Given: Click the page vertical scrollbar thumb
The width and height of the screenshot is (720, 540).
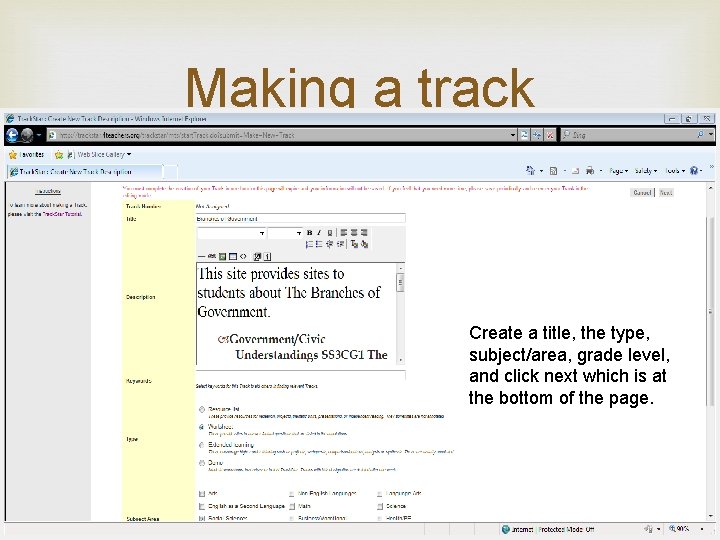Looking at the screenshot, I should point(710,311).
